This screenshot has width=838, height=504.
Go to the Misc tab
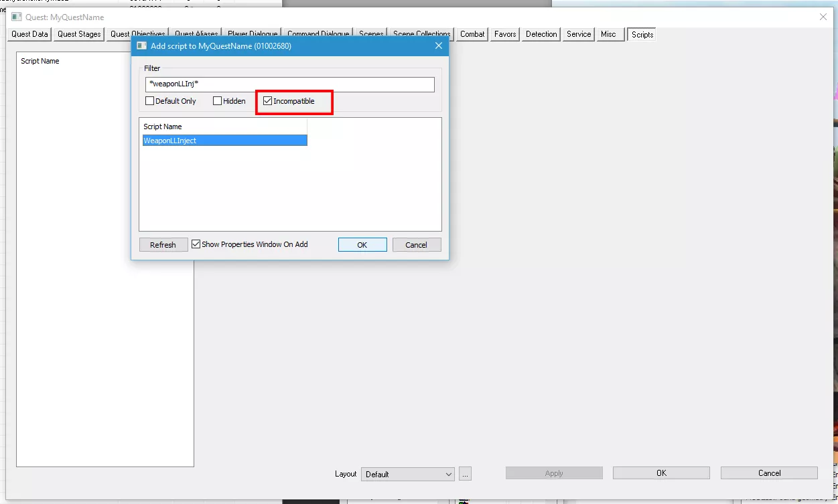click(608, 34)
